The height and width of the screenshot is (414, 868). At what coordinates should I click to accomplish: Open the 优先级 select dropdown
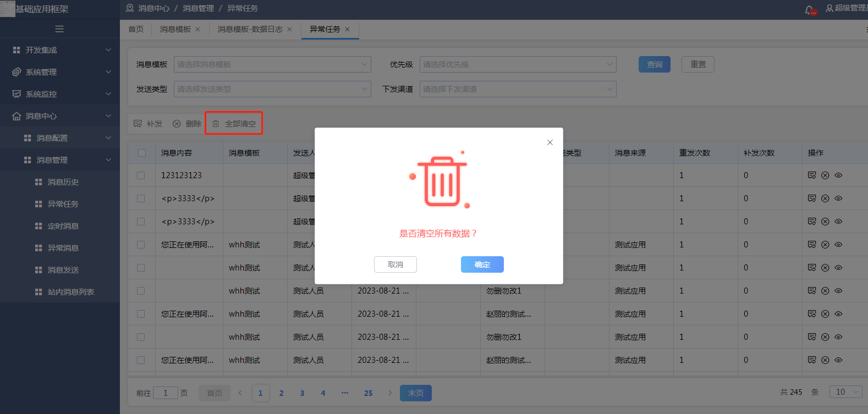(518, 64)
